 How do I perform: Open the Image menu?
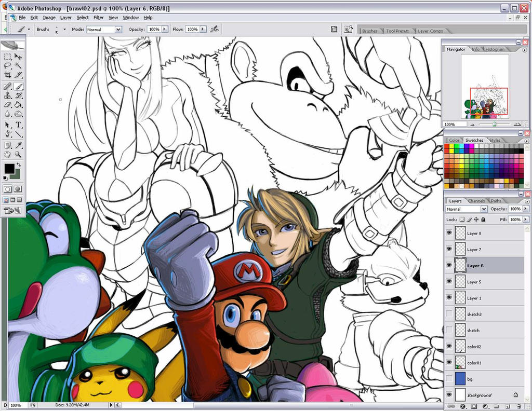pos(49,18)
